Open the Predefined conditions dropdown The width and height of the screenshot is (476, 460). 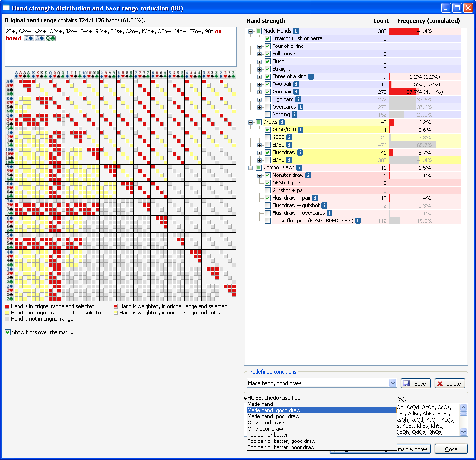point(393,383)
